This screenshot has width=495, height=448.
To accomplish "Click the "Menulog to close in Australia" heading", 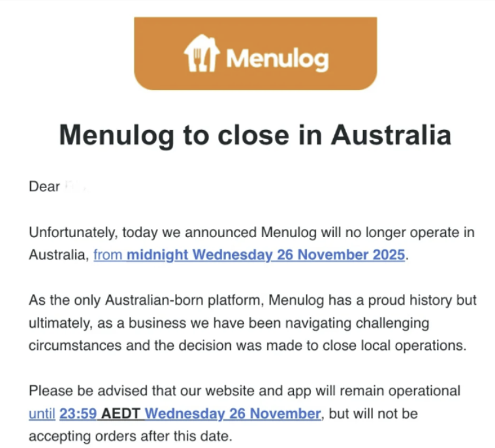I will click(x=255, y=135).
